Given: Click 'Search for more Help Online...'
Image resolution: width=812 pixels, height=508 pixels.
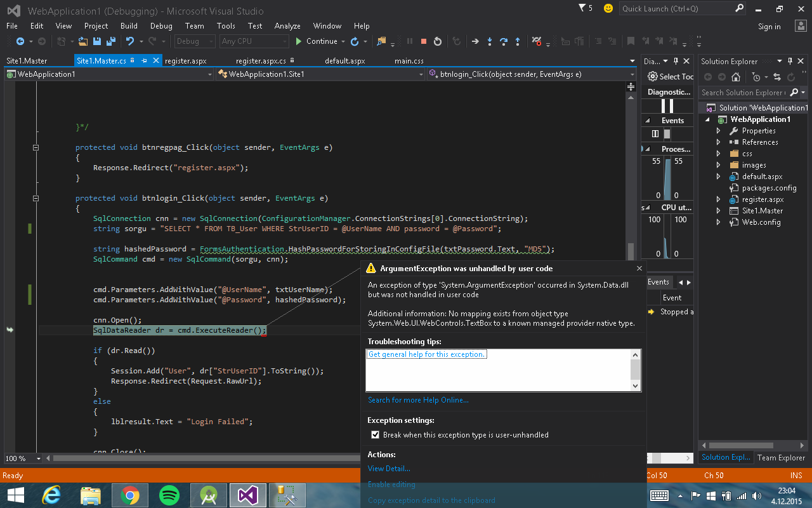Looking at the screenshot, I should tap(418, 400).
